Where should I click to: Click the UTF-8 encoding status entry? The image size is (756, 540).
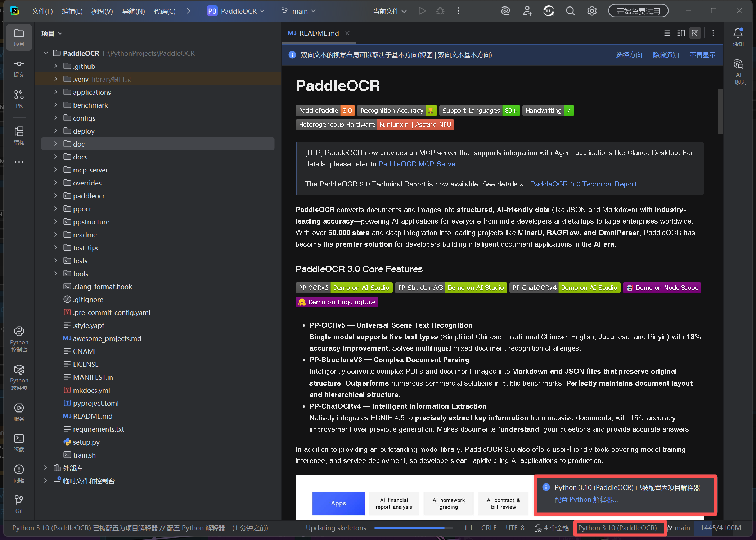click(x=515, y=528)
